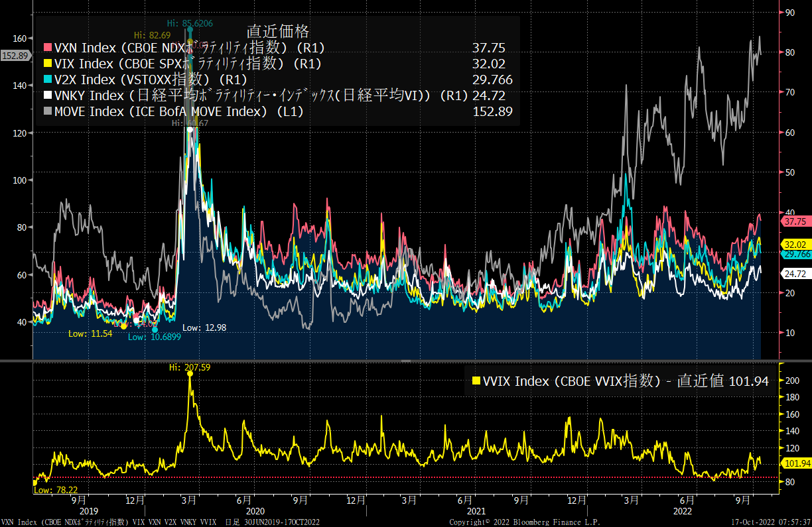Click the Copyright 2022 Bloomberg Finance L.P. text

click(x=524, y=522)
